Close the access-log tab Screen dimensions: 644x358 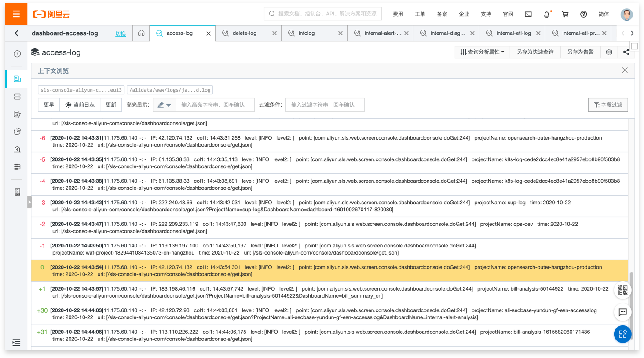pyautogui.click(x=209, y=33)
